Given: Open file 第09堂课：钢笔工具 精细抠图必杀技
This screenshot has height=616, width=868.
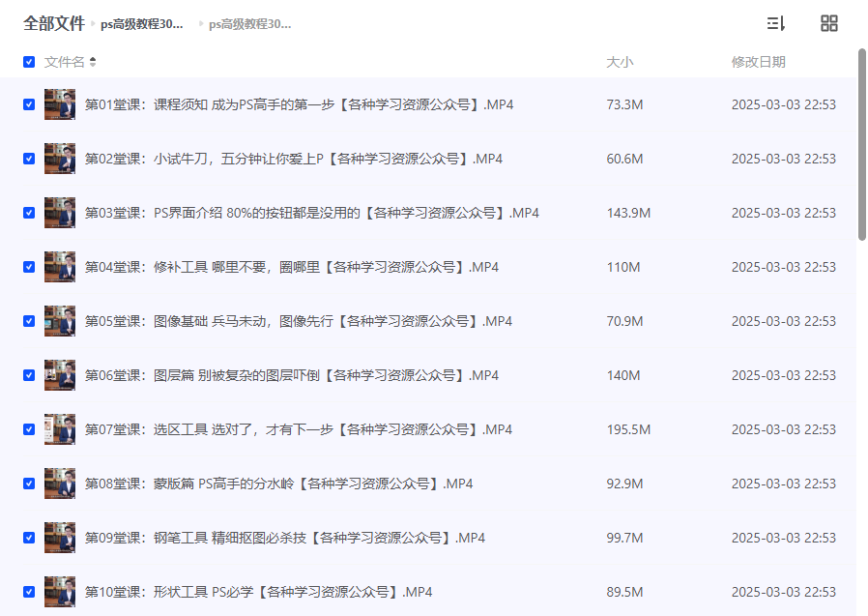Looking at the screenshot, I should [284, 538].
